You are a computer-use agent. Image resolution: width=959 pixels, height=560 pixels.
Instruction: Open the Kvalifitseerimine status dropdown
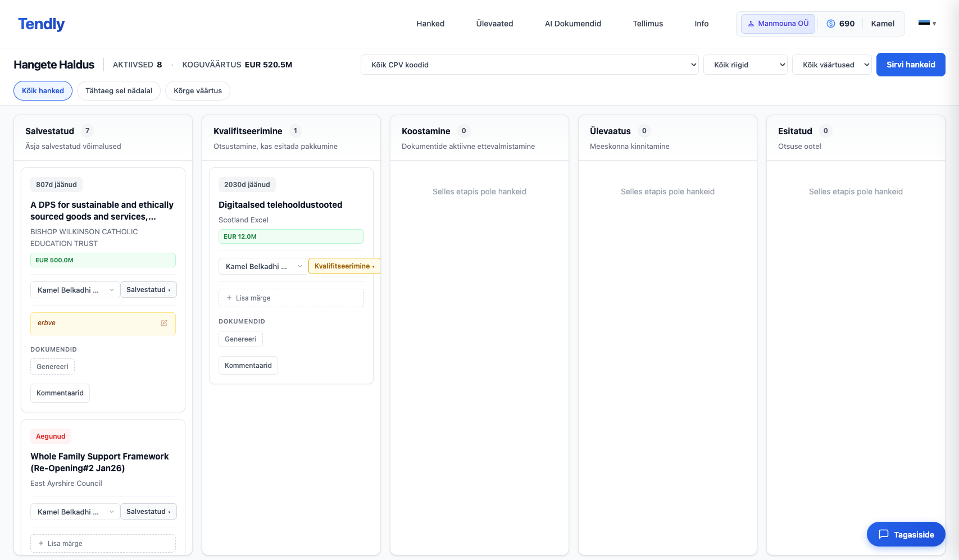[344, 266]
